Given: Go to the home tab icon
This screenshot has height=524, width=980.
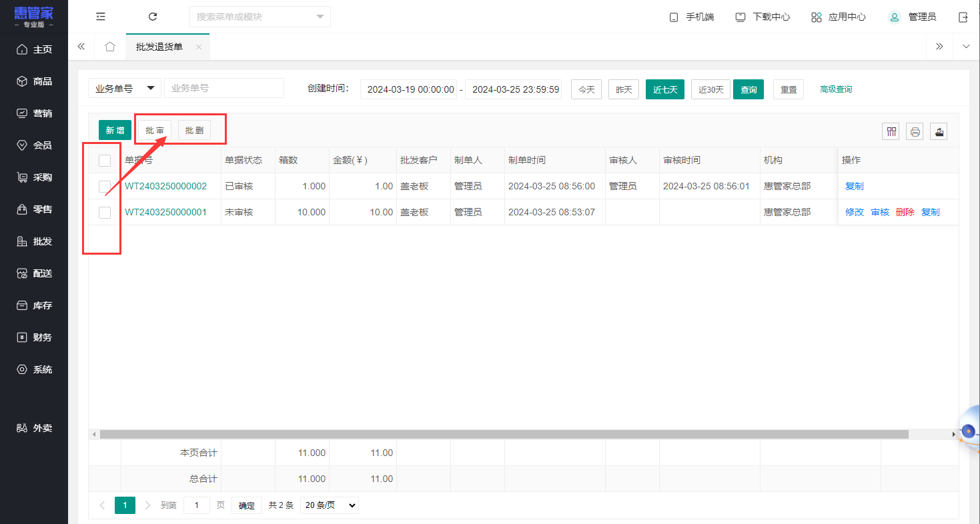Looking at the screenshot, I should pyautogui.click(x=110, y=47).
